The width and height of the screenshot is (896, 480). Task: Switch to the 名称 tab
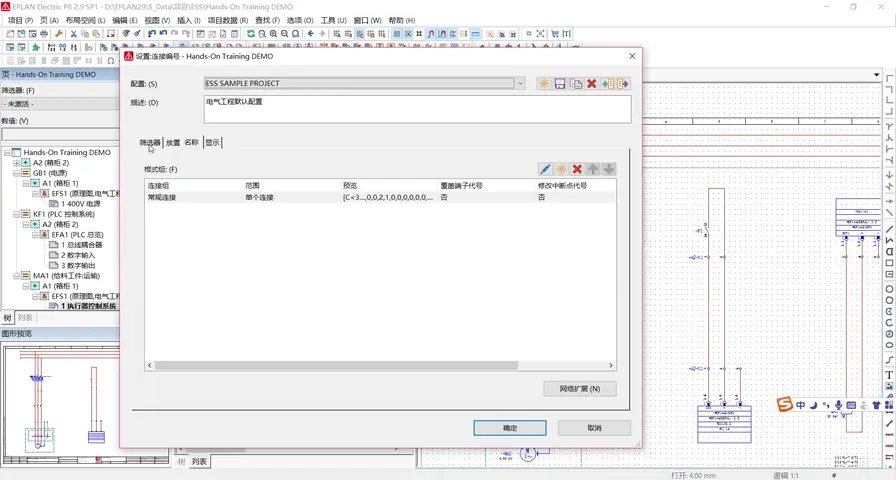point(191,142)
